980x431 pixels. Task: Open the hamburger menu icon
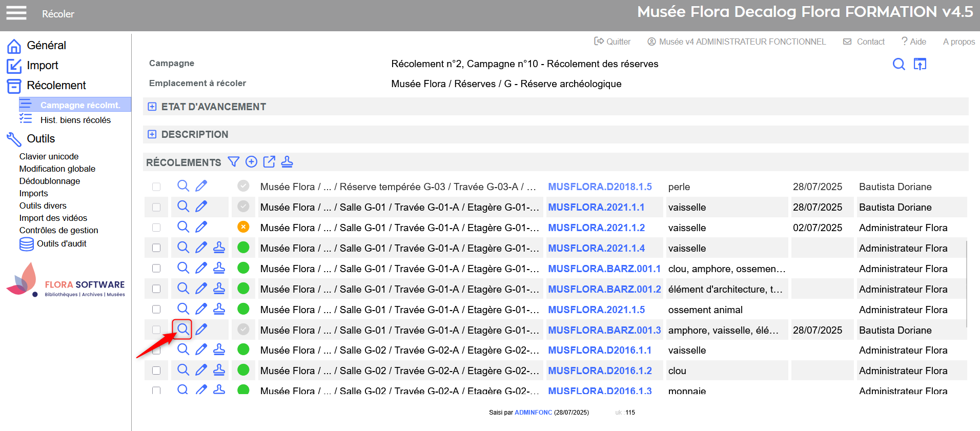pos(16,13)
